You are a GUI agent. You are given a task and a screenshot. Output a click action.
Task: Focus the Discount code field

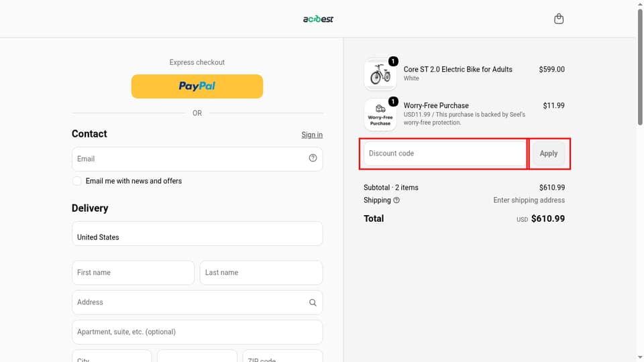point(445,154)
